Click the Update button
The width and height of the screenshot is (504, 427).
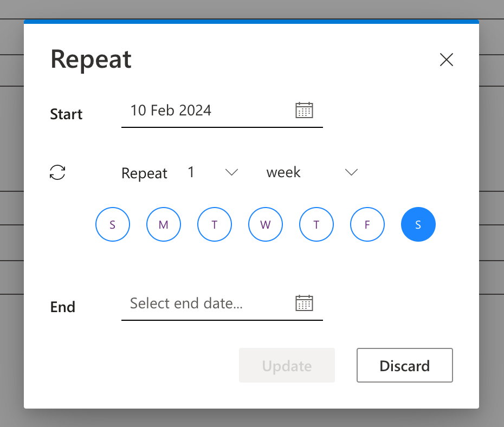(x=287, y=365)
